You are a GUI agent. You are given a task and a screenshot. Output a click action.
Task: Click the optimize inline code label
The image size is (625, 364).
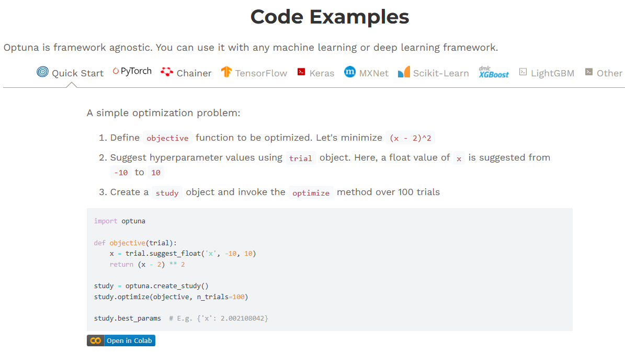[311, 193]
